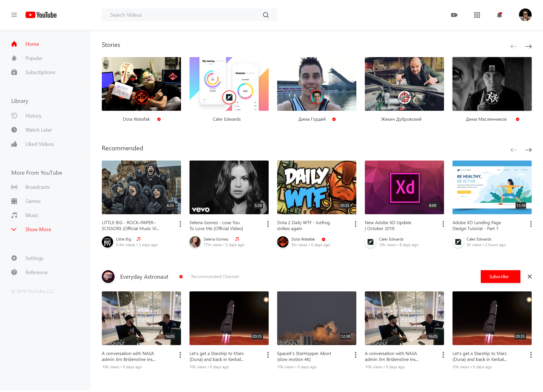Open Watch Later in Library
The height and width of the screenshot is (392, 543).
38,130
